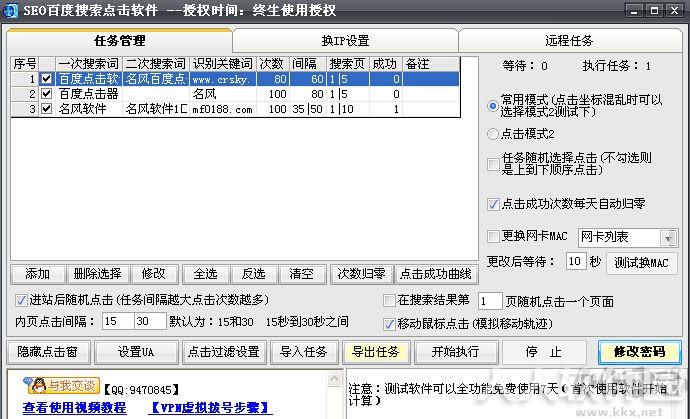Click 设置UA button
Image resolution: width=690 pixels, height=419 pixels.
[136, 352]
